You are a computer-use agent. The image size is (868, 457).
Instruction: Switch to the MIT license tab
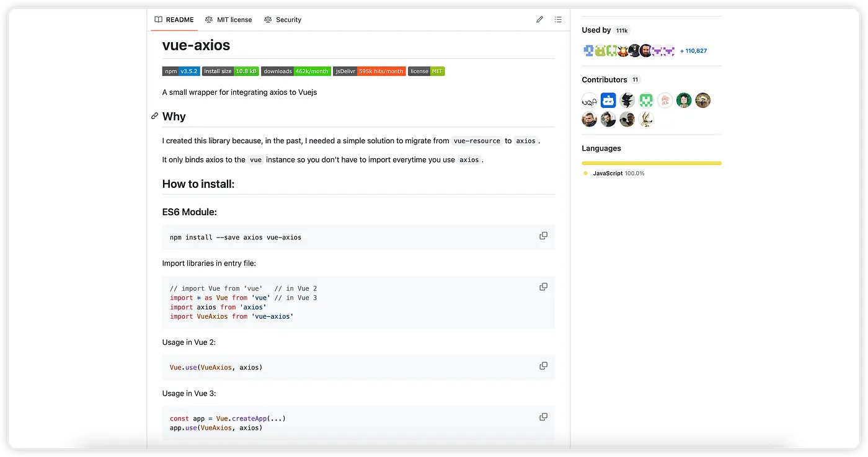coord(228,20)
